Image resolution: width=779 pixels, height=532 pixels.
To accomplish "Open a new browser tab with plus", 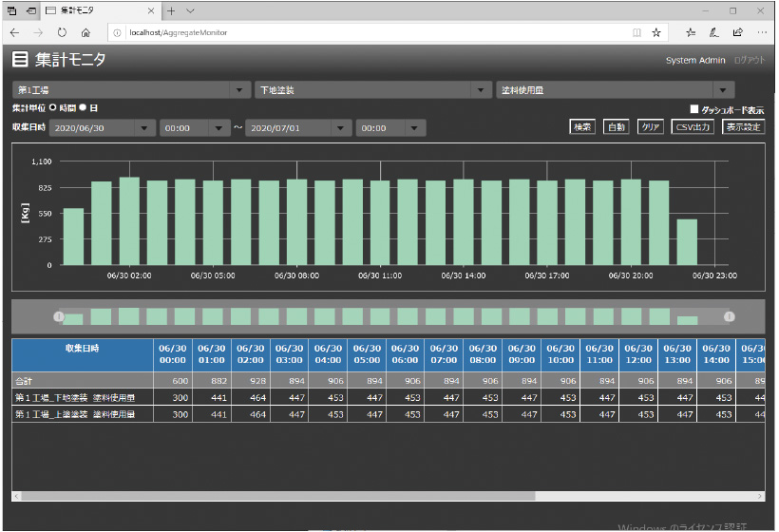I will pos(171,11).
